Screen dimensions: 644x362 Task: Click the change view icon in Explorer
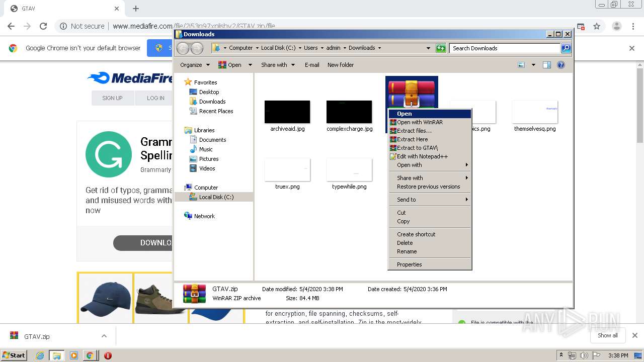tap(521, 65)
